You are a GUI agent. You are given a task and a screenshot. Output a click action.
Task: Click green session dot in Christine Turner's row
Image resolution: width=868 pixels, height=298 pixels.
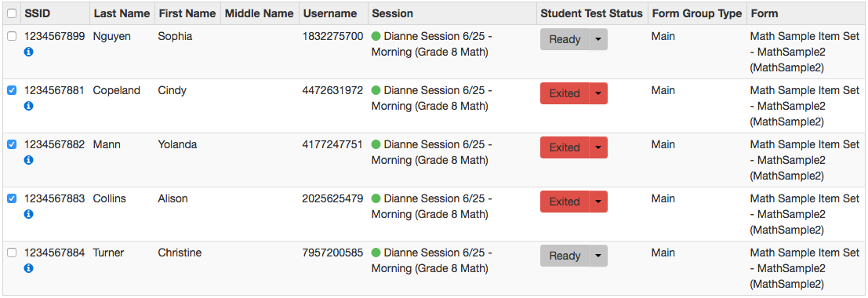coord(376,253)
